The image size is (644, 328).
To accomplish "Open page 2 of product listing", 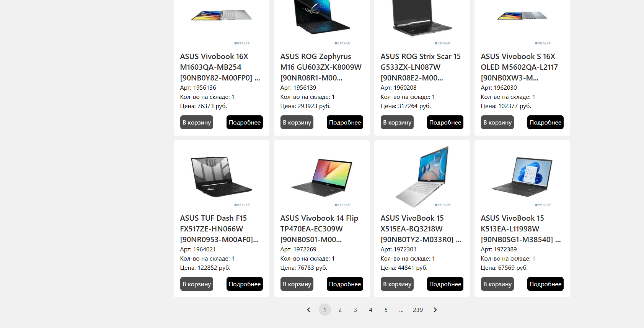I will [340, 310].
